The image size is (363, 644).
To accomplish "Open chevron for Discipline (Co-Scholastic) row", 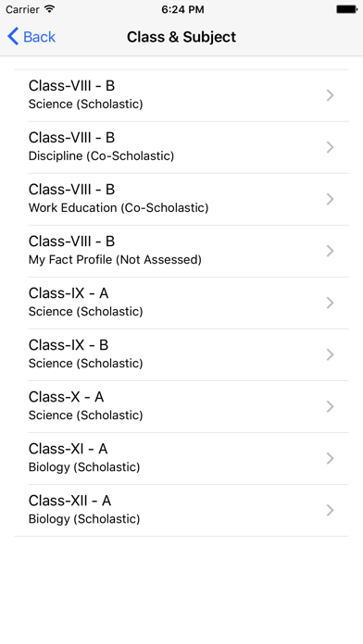I will [330, 147].
